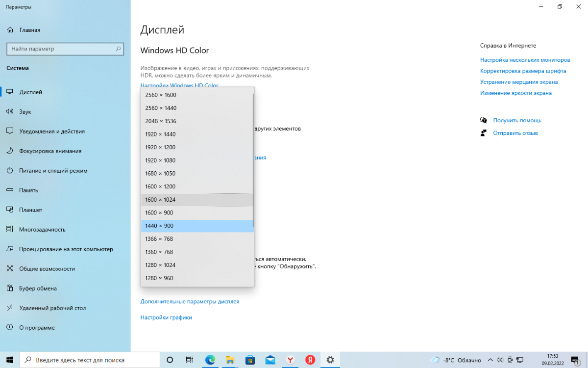Go to Буфер обмена settings section

click(x=65, y=289)
